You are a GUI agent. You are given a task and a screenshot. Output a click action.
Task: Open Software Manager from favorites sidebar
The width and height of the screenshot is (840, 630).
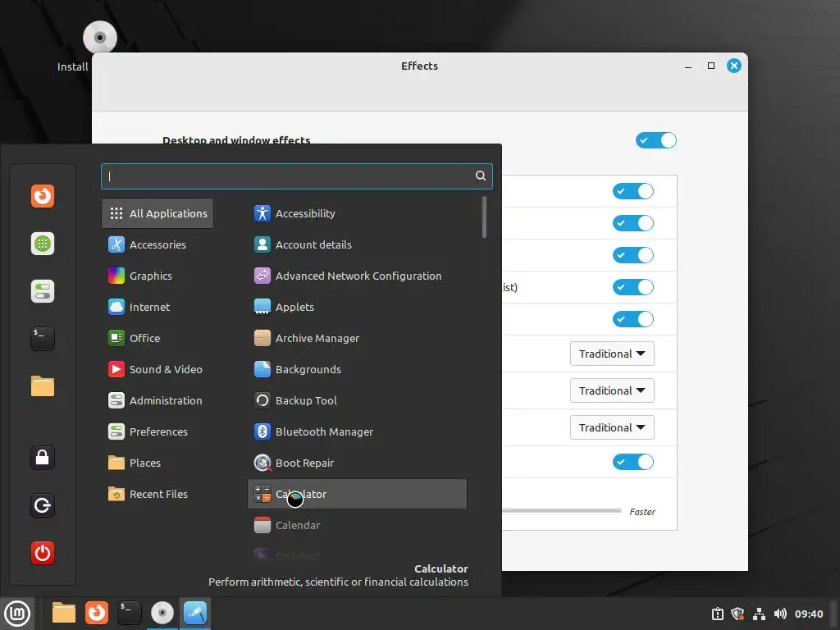pyautogui.click(x=43, y=244)
